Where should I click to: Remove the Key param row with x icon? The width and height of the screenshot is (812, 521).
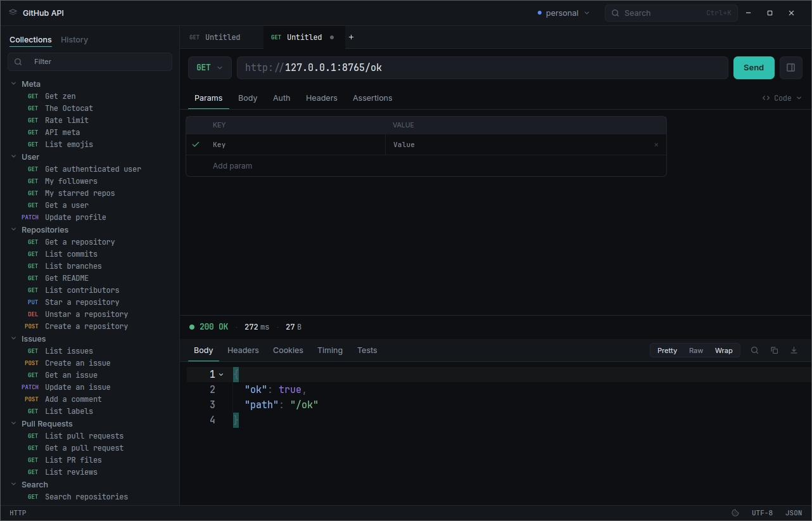pyautogui.click(x=656, y=145)
